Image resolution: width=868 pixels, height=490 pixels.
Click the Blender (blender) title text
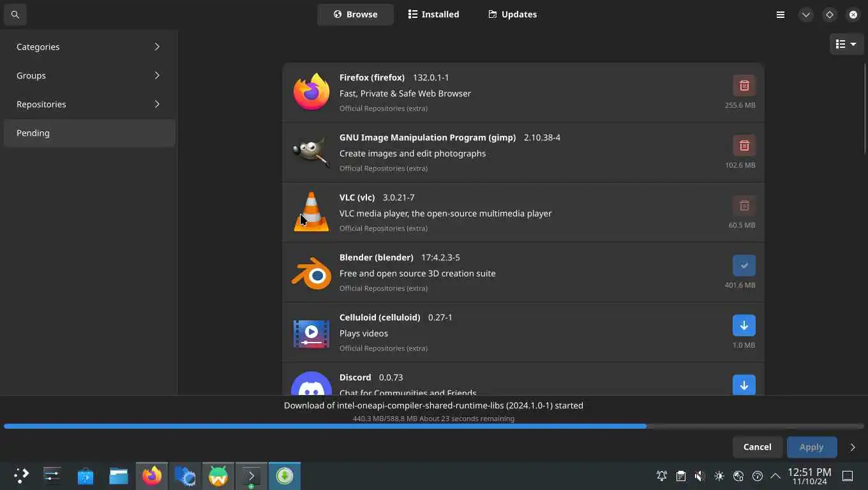click(x=377, y=257)
